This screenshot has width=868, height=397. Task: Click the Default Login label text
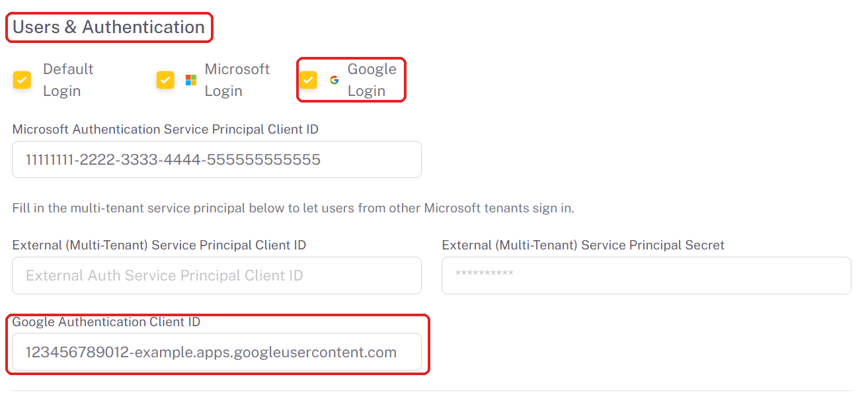(68, 80)
